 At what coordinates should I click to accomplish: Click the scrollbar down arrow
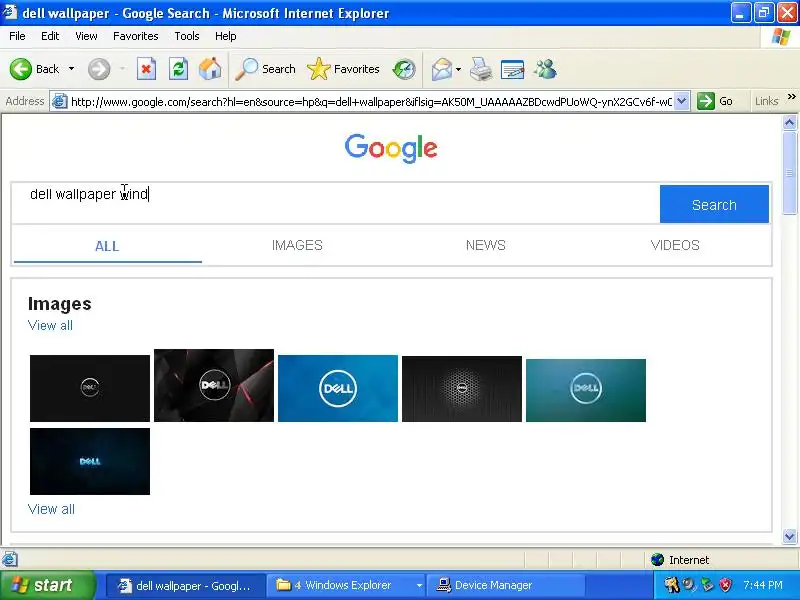(789, 536)
